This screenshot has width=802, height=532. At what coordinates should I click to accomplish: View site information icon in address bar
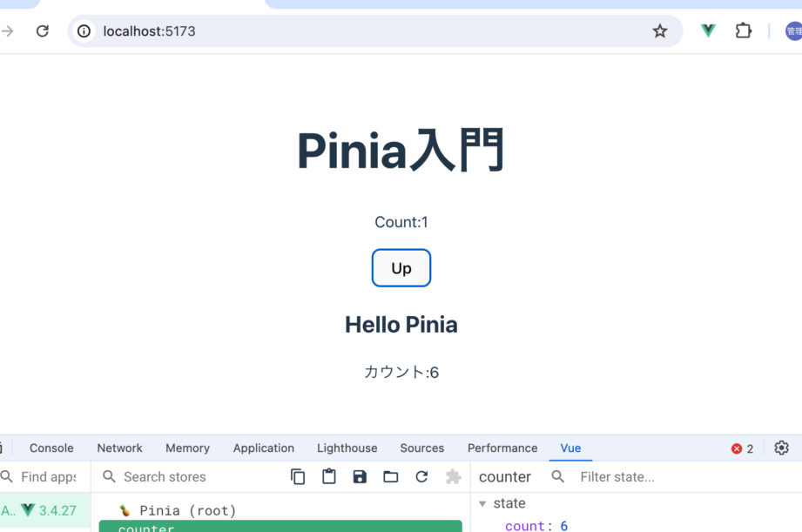tap(84, 31)
